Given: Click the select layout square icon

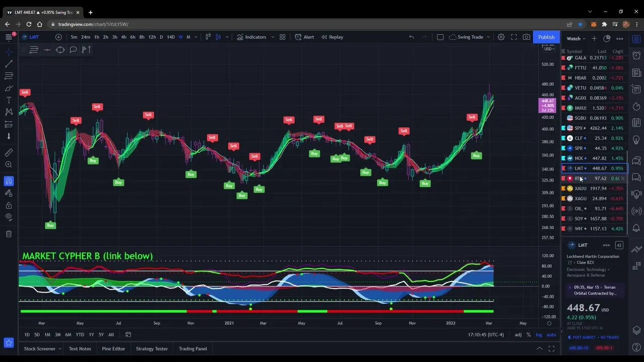Looking at the screenshot, I should pyautogui.click(x=440, y=37).
